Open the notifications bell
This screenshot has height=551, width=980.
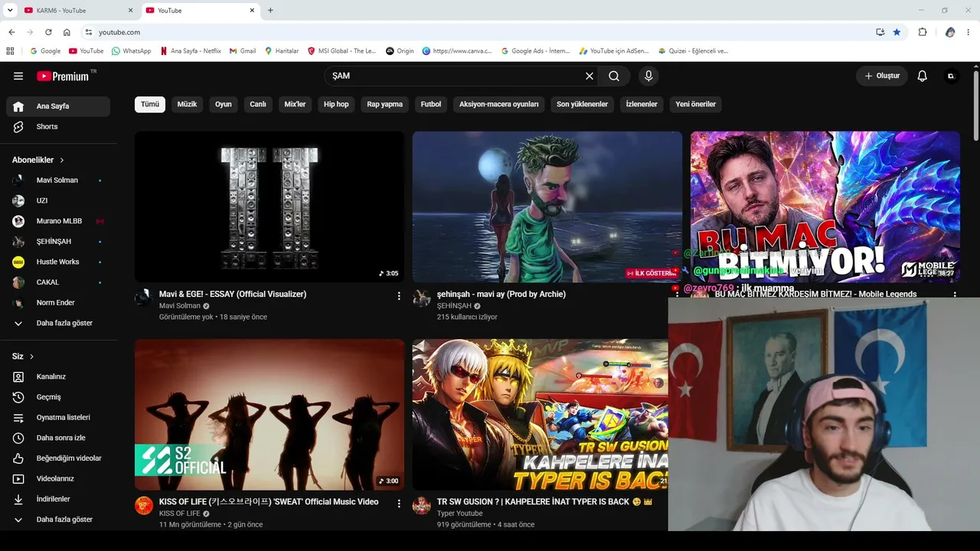[923, 76]
